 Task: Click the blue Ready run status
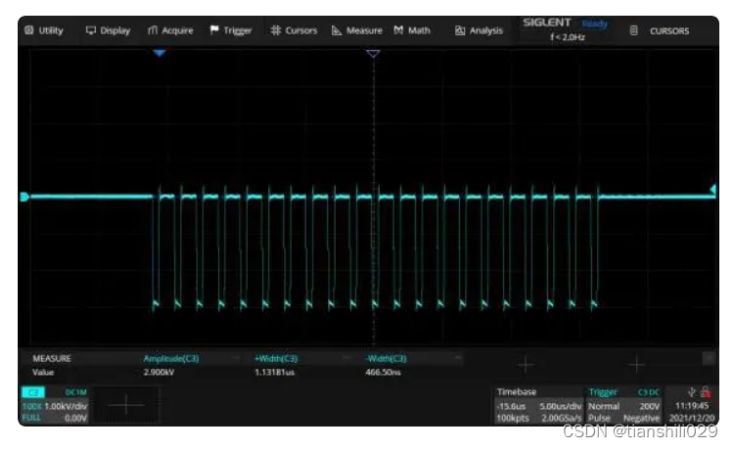(595, 23)
